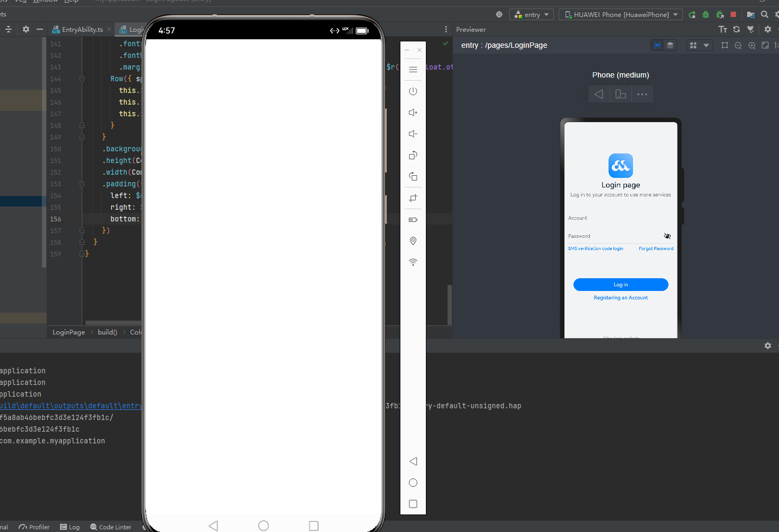Click LoginPage in the editor breadcrumb
Image resolution: width=779 pixels, height=532 pixels.
(69, 332)
